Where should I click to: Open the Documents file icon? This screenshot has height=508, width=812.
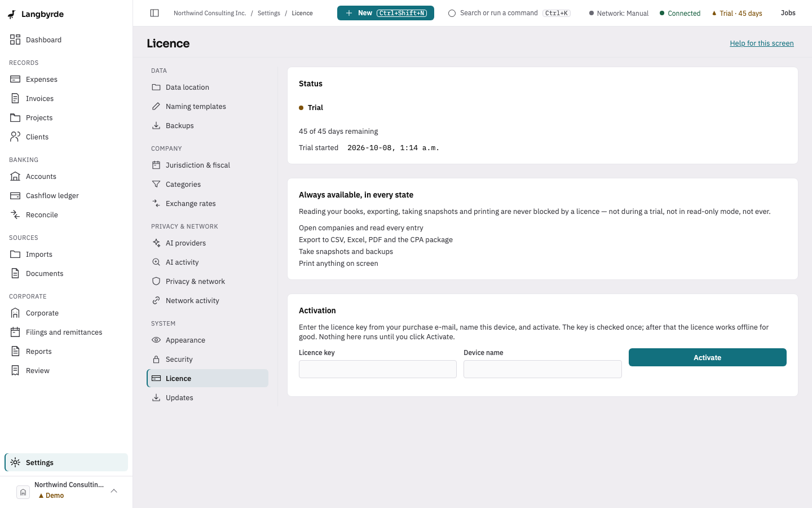pyautogui.click(x=15, y=273)
